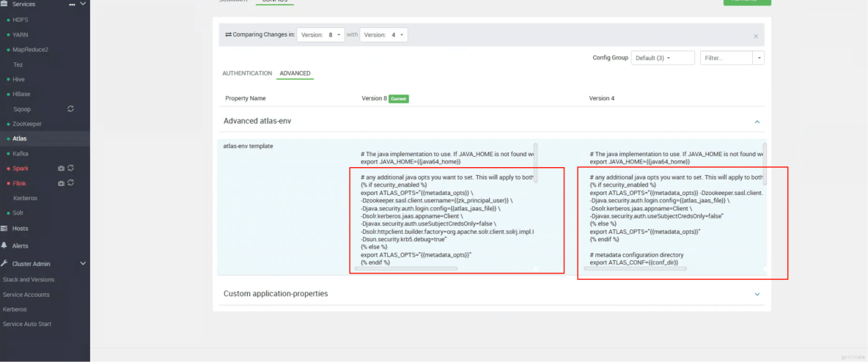Click the Property Name column header
The width and height of the screenshot is (868, 362).
246,98
